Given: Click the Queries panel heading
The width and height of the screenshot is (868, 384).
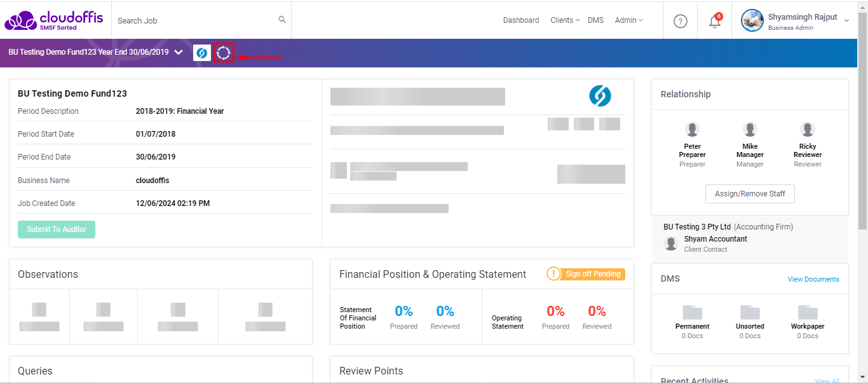Looking at the screenshot, I should click(35, 371).
